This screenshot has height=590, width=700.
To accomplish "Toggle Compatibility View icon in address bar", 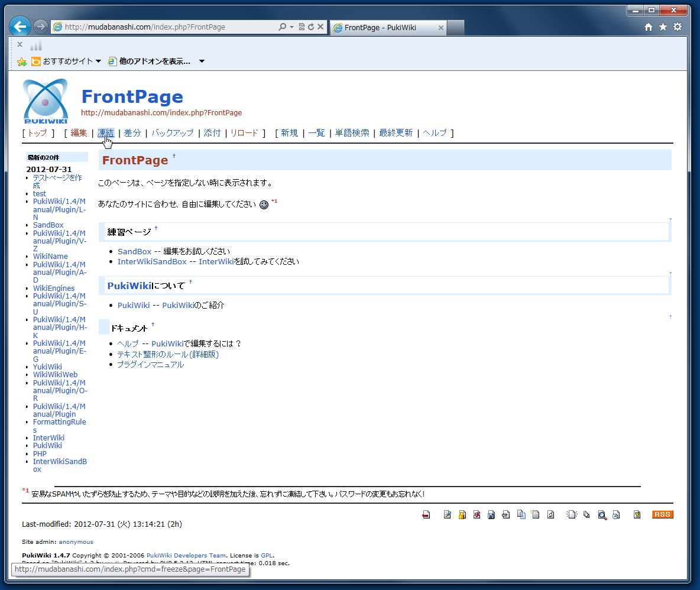I will [x=302, y=27].
